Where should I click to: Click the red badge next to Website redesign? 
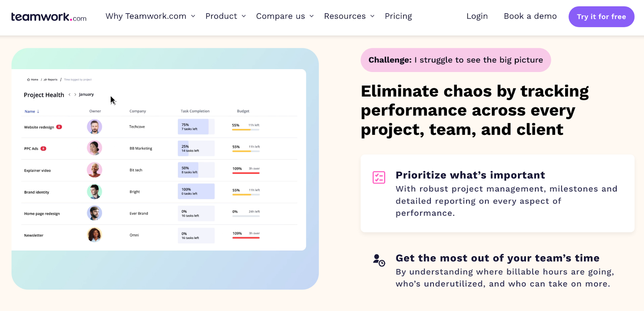click(59, 127)
